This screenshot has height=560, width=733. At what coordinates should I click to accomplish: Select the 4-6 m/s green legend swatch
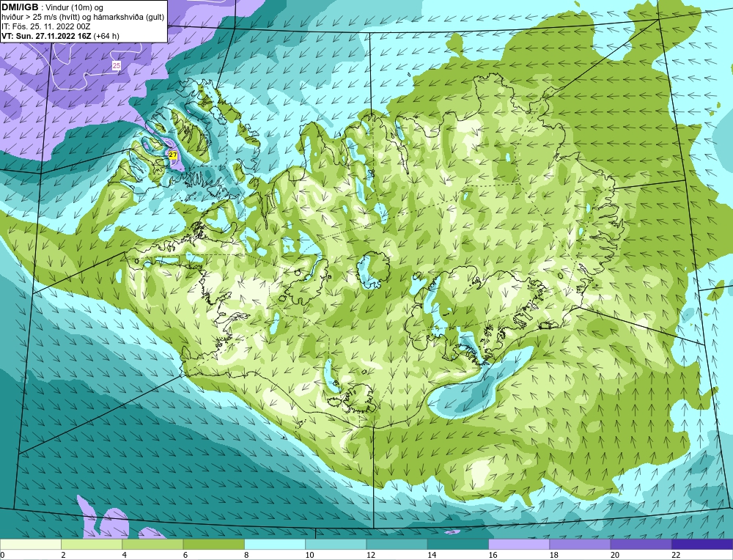pyautogui.click(x=152, y=544)
